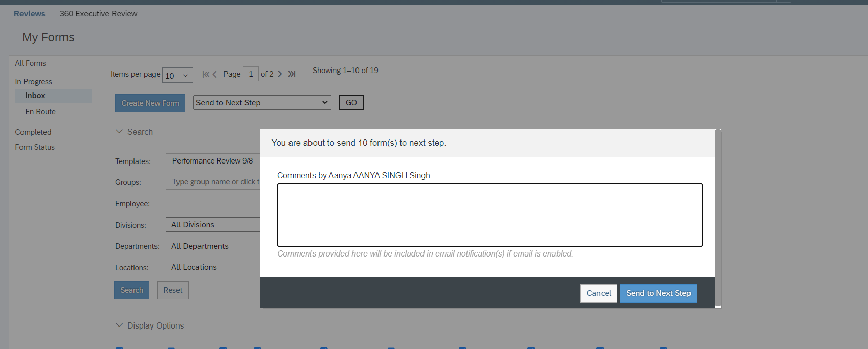Image resolution: width=868 pixels, height=349 pixels.
Task: Go to next page arrow
Action: click(x=280, y=74)
